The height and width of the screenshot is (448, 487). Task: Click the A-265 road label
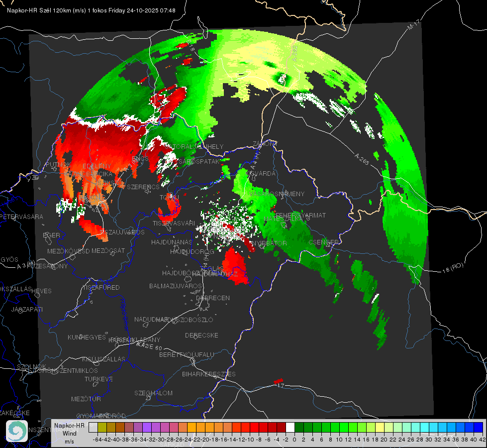(x=362, y=159)
